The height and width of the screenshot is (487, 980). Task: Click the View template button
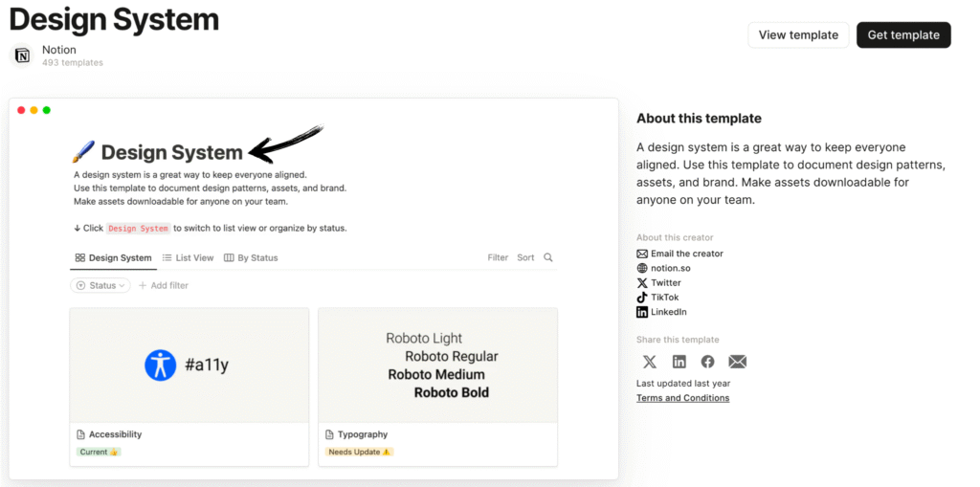(x=797, y=34)
